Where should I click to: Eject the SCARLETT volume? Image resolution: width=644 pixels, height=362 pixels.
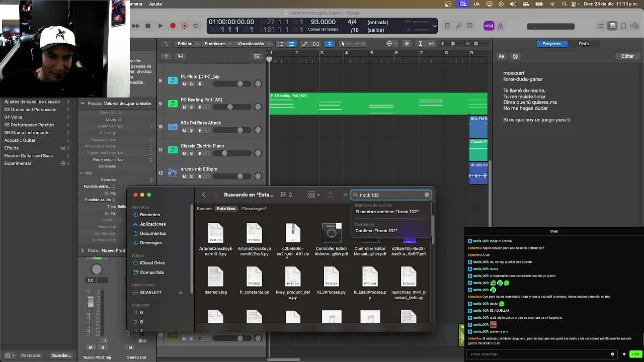(181, 293)
